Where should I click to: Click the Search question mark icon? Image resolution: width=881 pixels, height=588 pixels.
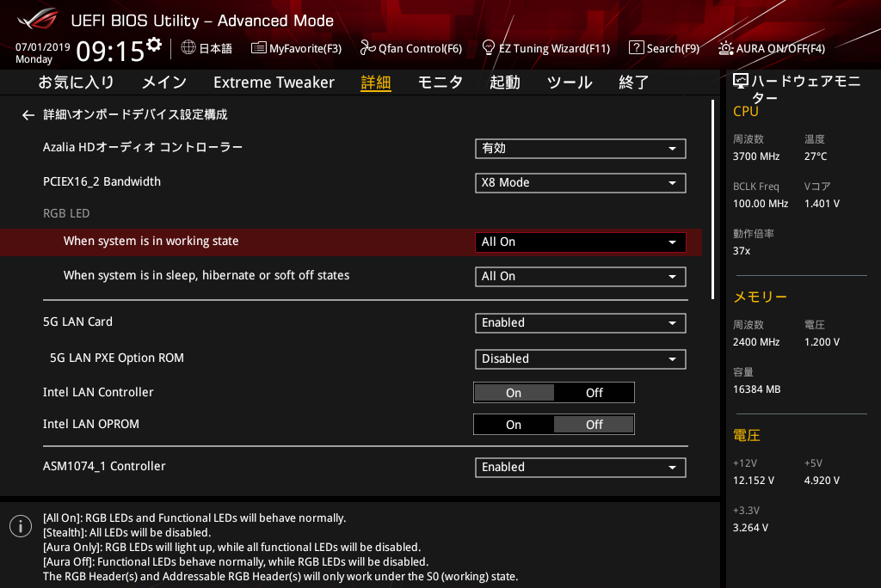click(636, 48)
